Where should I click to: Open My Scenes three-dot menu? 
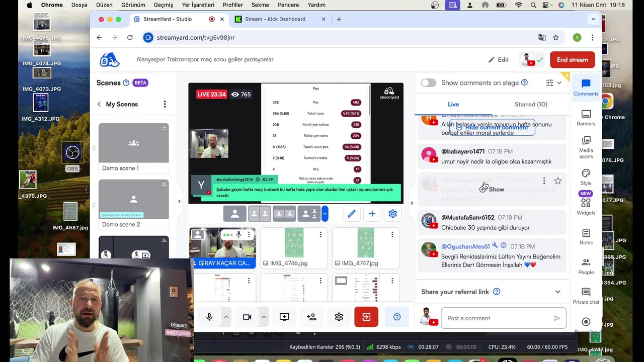tap(165, 104)
